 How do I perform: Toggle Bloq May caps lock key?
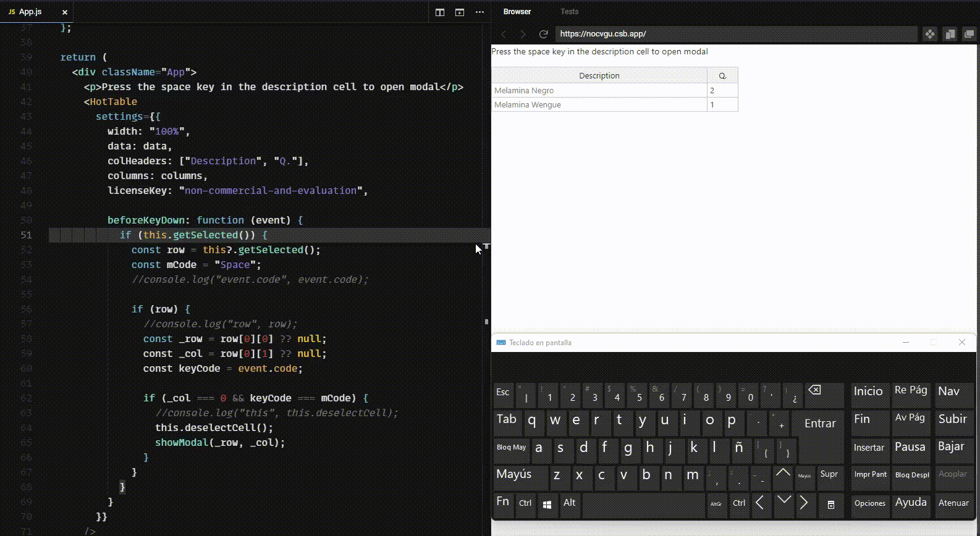512,450
